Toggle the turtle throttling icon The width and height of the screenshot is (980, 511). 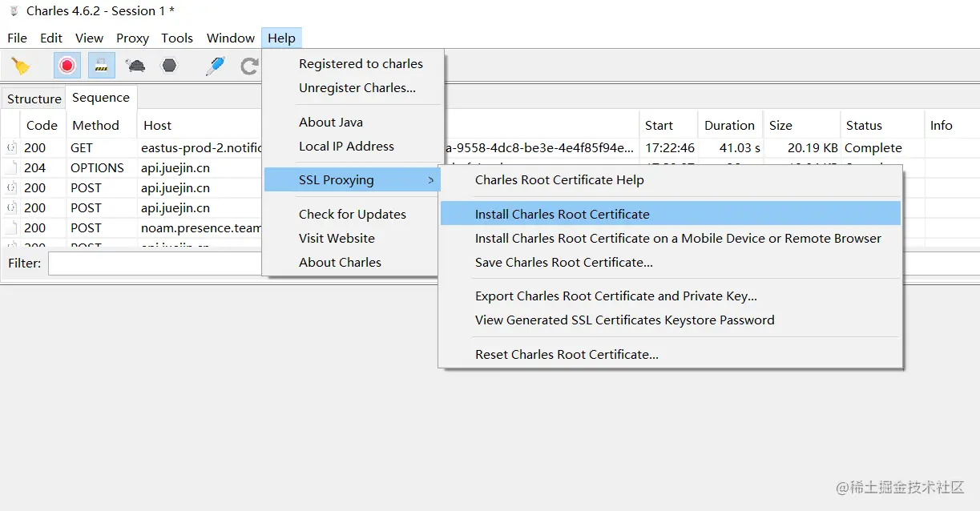point(135,66)
